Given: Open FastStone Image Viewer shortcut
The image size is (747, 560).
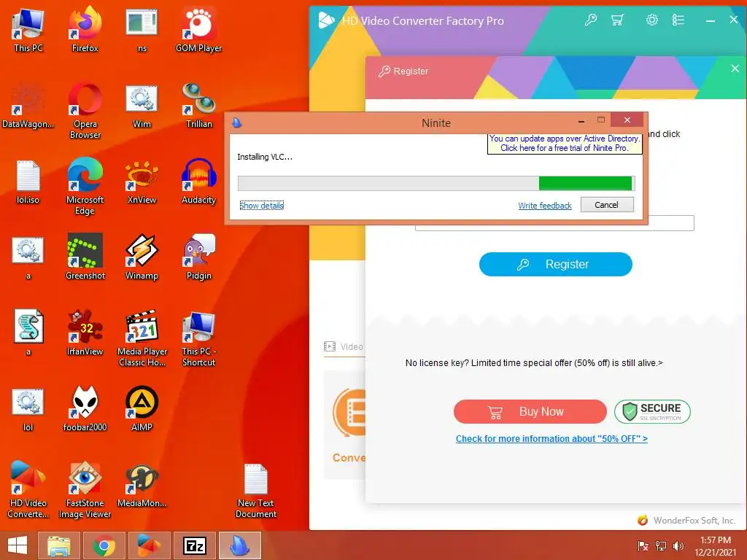Looking at the screenshot, I should tap(85, 489).
